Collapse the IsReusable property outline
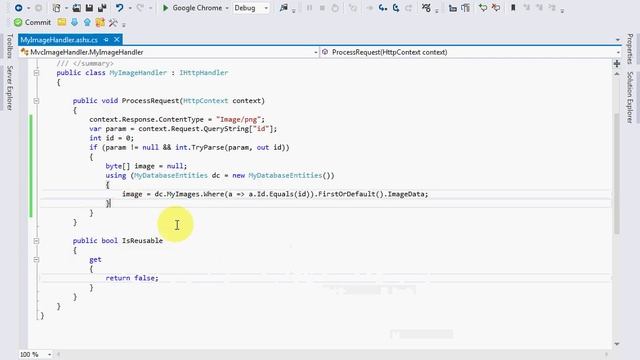This screenshot has width=640, height=360. pos(36,241)
